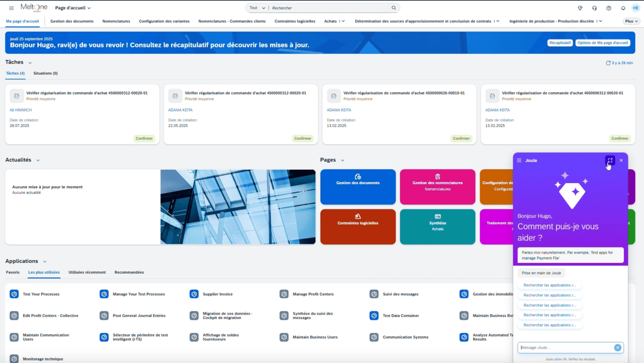Open the hamburger navigation menu
Viewport: 644px width, 363px height.
[x=11, y=8]
